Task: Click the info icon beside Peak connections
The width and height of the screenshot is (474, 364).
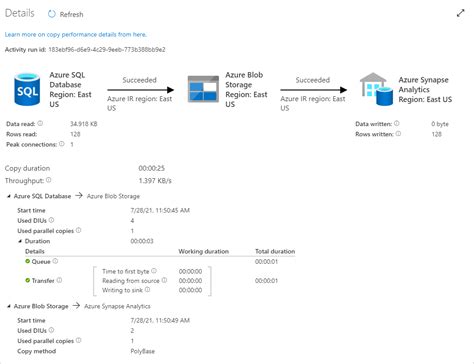Action: (x=62, y=144)
